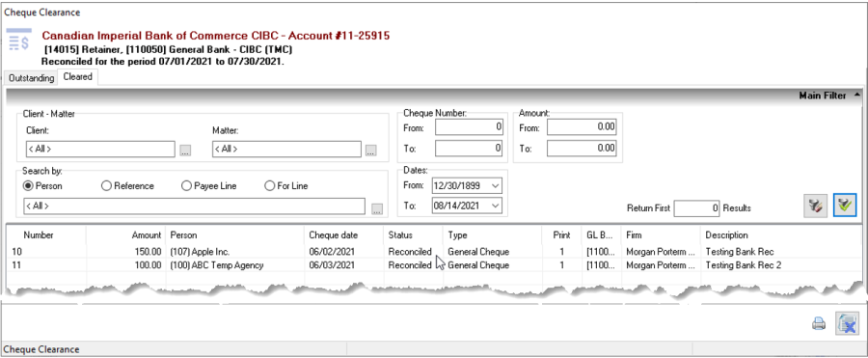Select the Cleared tab
The width and height of the screenshot is (868, 358).
pos(77,77)
